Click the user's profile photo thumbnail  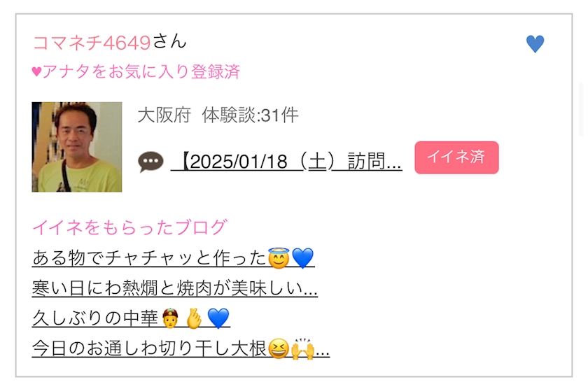(x=77, y=147)
